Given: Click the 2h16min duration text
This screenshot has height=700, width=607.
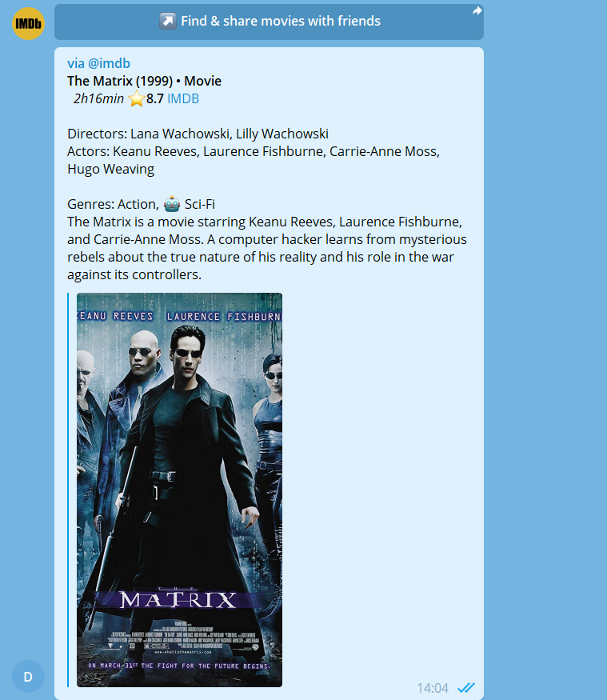Looking at the screenshot, I should tap(98, 98).
